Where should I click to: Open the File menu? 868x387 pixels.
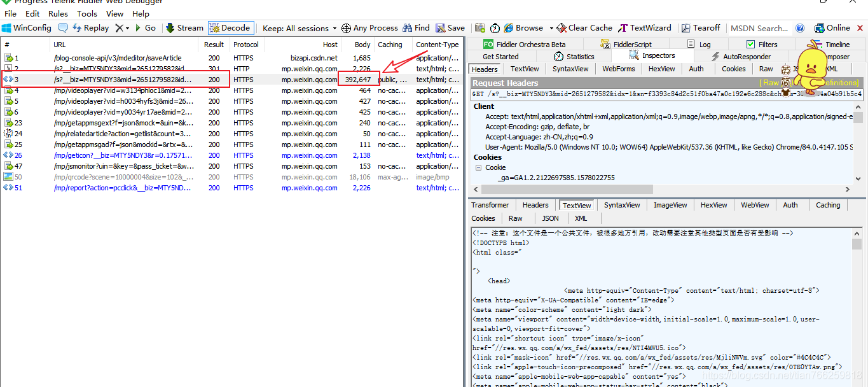tap(11, 13)
